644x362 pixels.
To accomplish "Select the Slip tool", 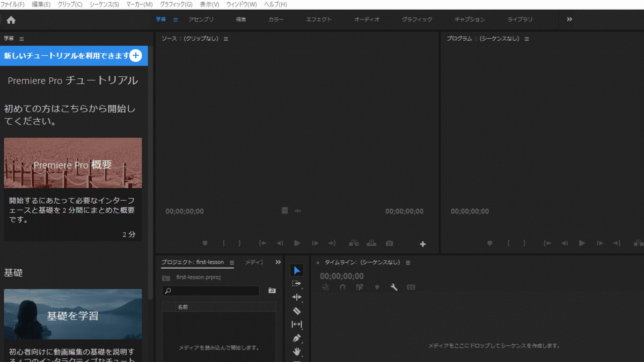I will tap(297, 324).
